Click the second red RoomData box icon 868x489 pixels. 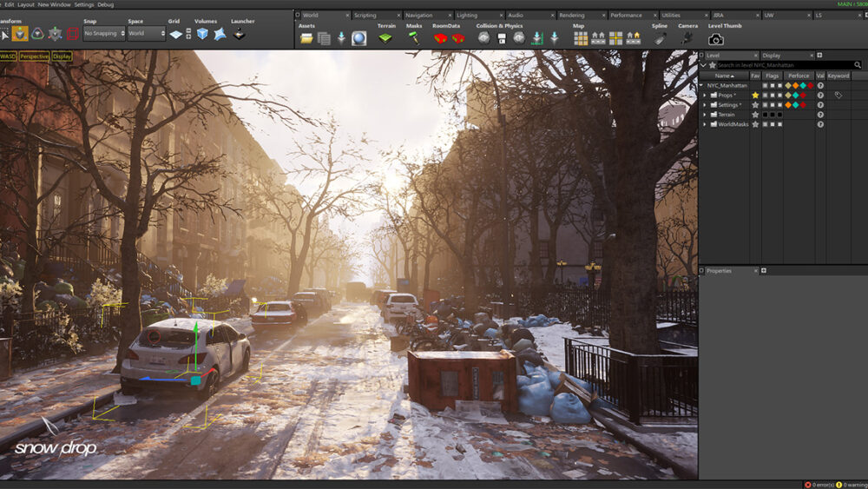[458, 38]
